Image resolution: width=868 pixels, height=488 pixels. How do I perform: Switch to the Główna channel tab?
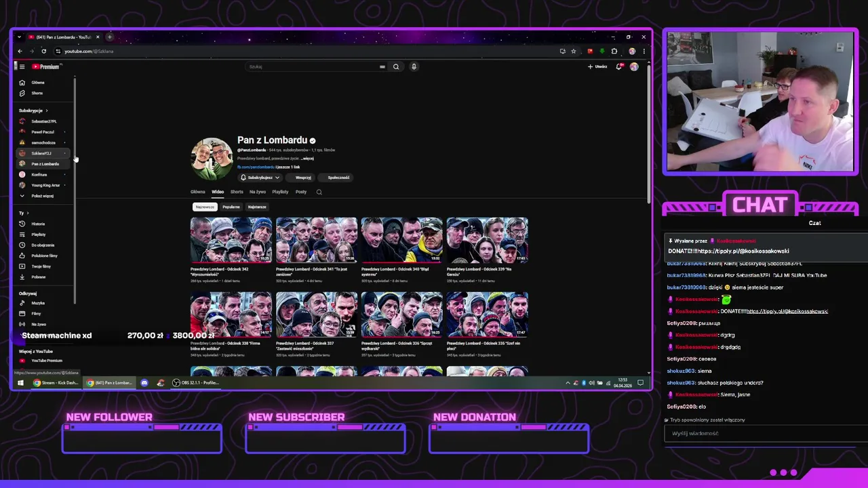click(x=197, y=192)
